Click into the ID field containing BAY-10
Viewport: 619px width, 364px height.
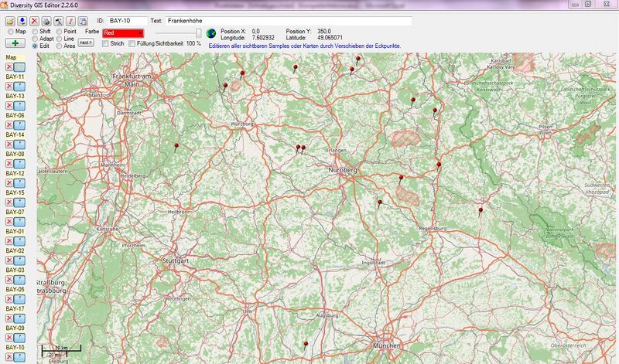127,21
